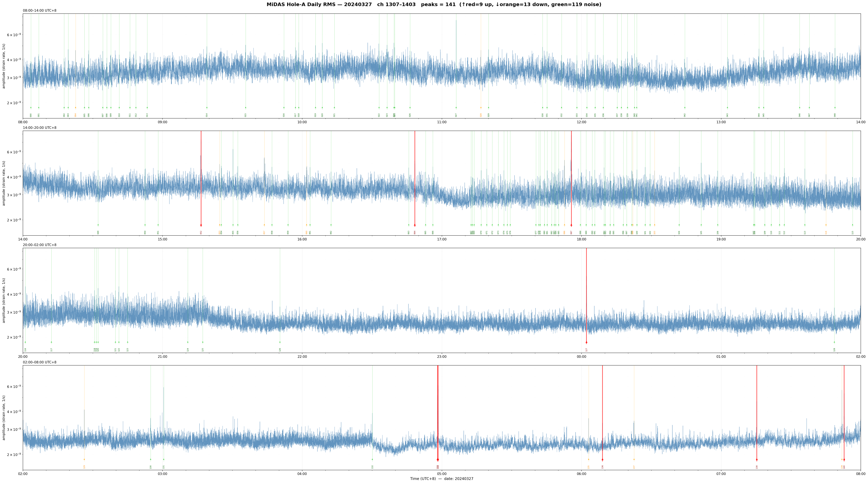Select the "16:00" x-axis tick label
Viewport: 868px width, 483px height.
(302, 239)
